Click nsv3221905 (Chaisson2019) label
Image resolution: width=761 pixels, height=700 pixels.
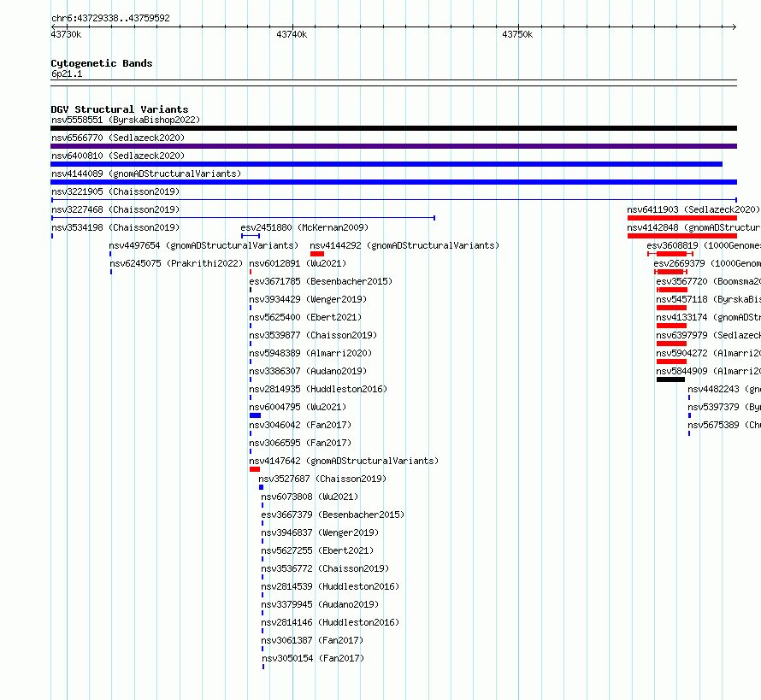coord(115,191)
